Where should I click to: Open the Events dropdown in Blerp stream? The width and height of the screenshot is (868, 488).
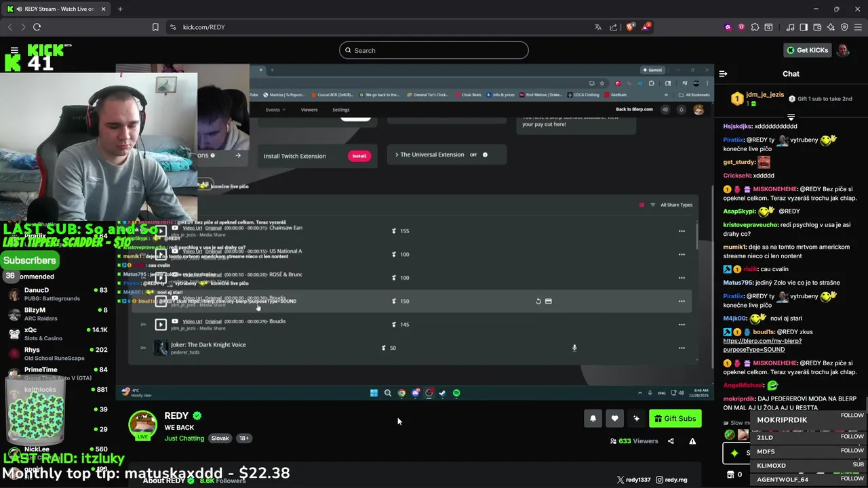point(275,110)
